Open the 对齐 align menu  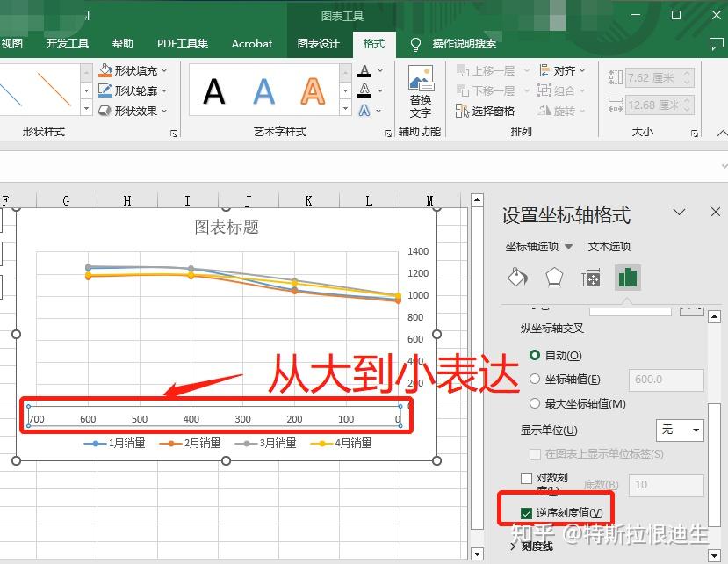pyautogui.click(x=561, y=70)
